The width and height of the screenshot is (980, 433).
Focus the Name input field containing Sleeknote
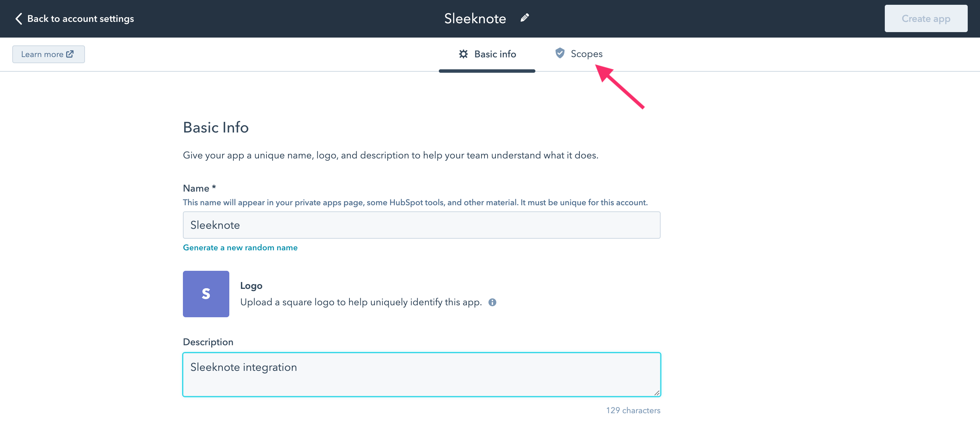pyautogui.click(x=421, y=225)
